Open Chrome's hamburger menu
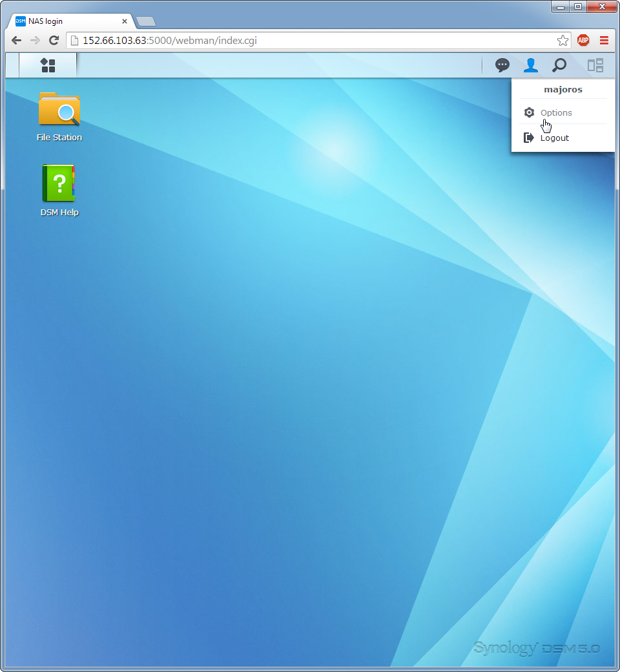Viewport: 620px width, 672px height. [x=604, y=40]
